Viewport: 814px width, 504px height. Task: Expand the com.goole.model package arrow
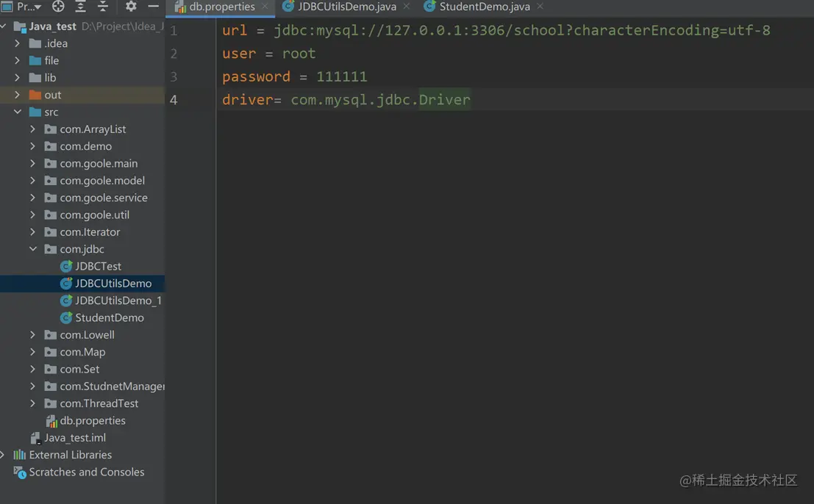tap(32, 180)
